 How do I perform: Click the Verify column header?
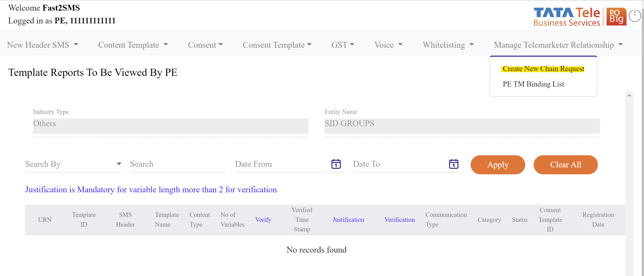[263, 220]
